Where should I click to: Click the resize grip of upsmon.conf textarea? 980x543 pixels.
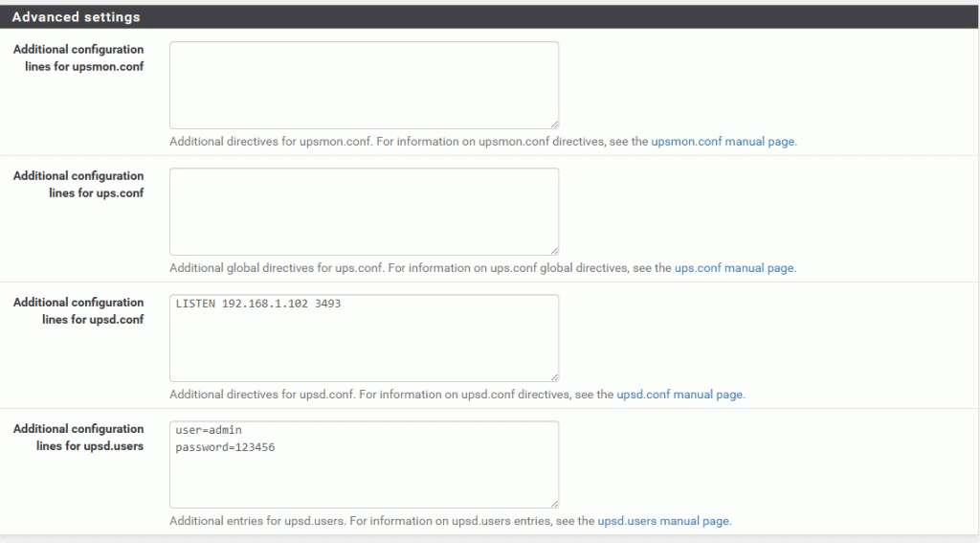point(554,124)
